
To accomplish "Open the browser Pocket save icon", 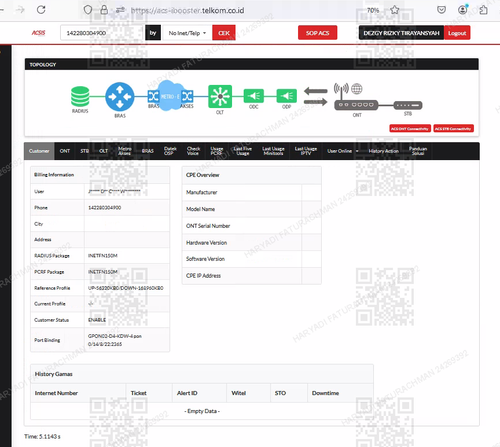I will (x=441, y=10).
